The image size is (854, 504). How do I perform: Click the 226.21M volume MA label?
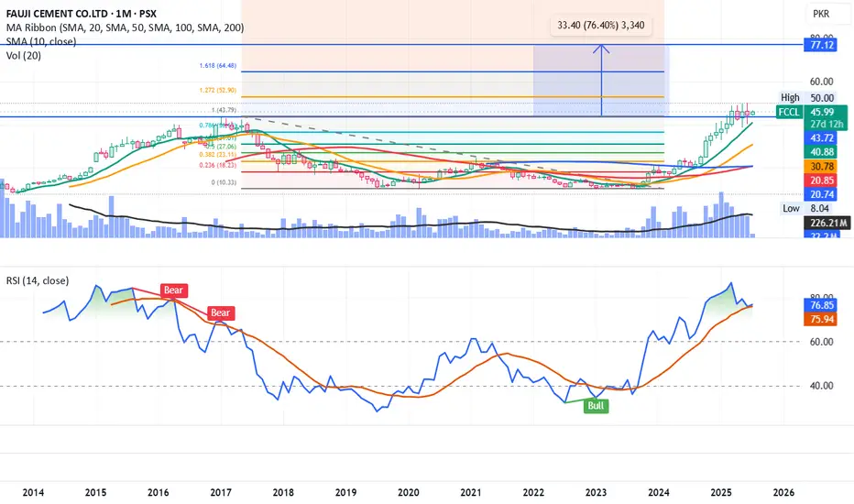(x=827, y=223)
